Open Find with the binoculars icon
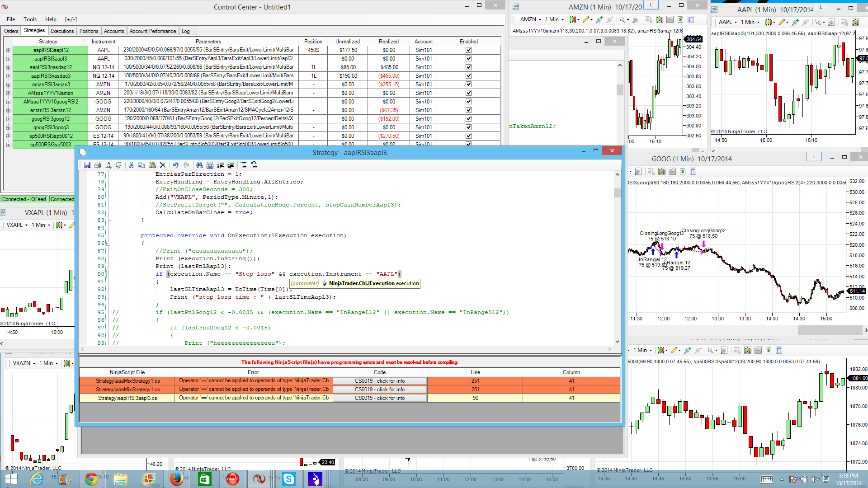The height and width of the screenshot is (488, 868). point(199,165)
